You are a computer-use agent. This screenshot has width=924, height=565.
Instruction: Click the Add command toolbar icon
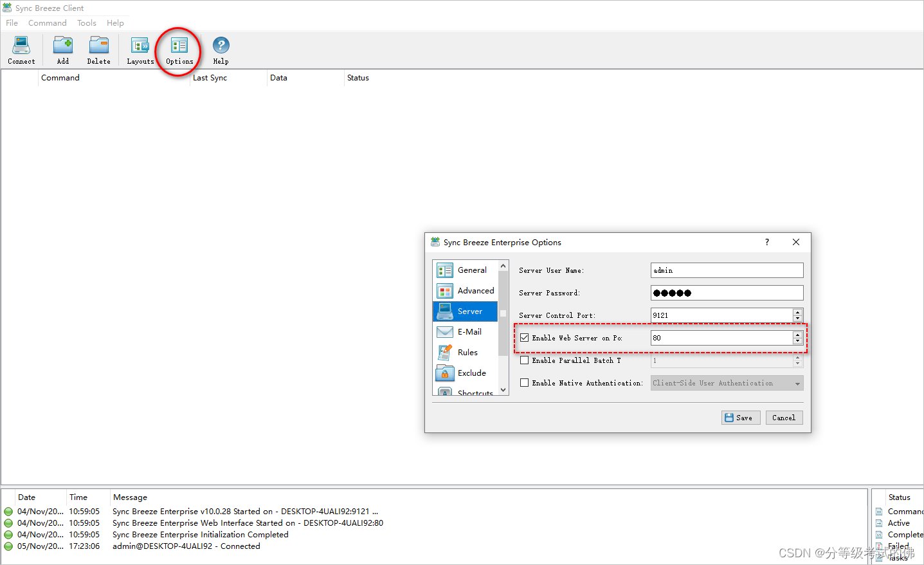pyautogui.click(x=63, y=50)
